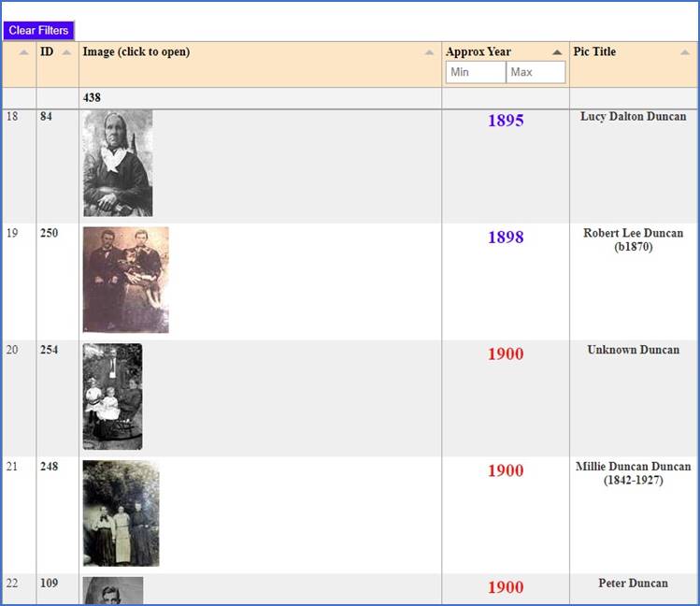The height and width of the screenshot is (606, 700).
Task: Open the Peter Duncan photo thumbnail
Action: click(x=113, y=590)
